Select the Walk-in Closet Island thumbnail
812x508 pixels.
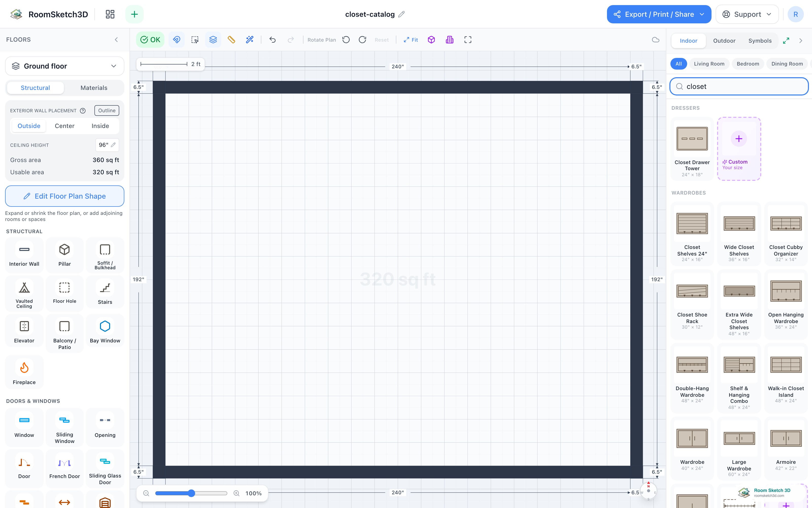point(786,364)
